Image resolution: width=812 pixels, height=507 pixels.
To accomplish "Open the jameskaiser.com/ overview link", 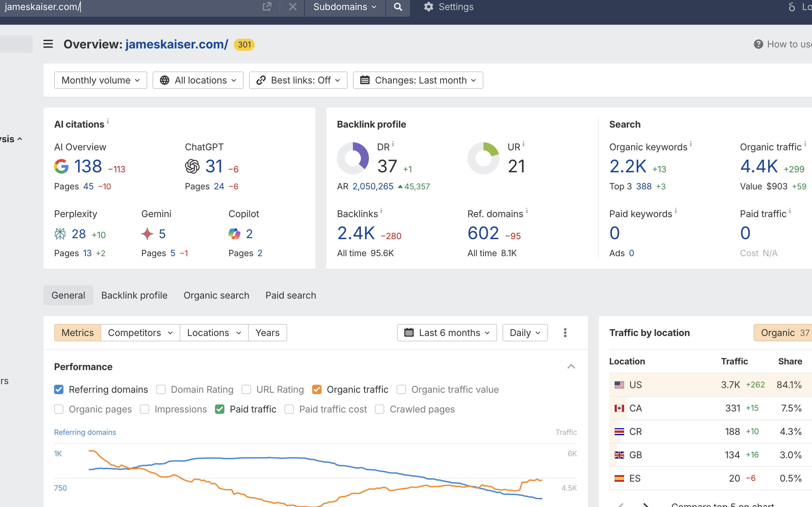I will (177, 44).
